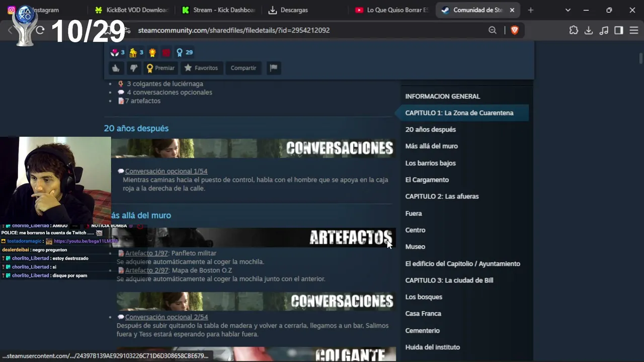Click '7 artefactos' list item text
Viewport: 644px width, 362px height.
click(x=143, y=101)
